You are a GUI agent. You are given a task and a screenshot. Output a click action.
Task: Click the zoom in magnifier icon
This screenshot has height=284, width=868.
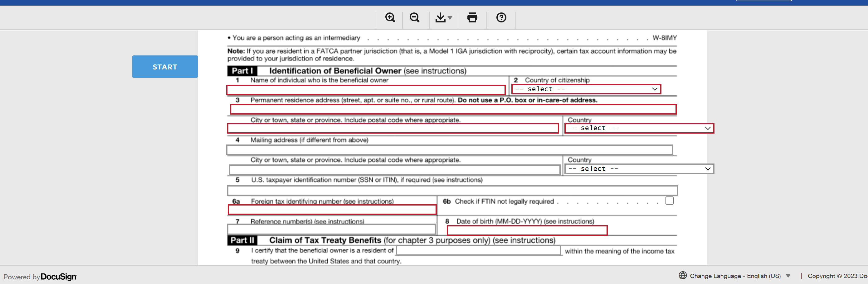point(390,17)
